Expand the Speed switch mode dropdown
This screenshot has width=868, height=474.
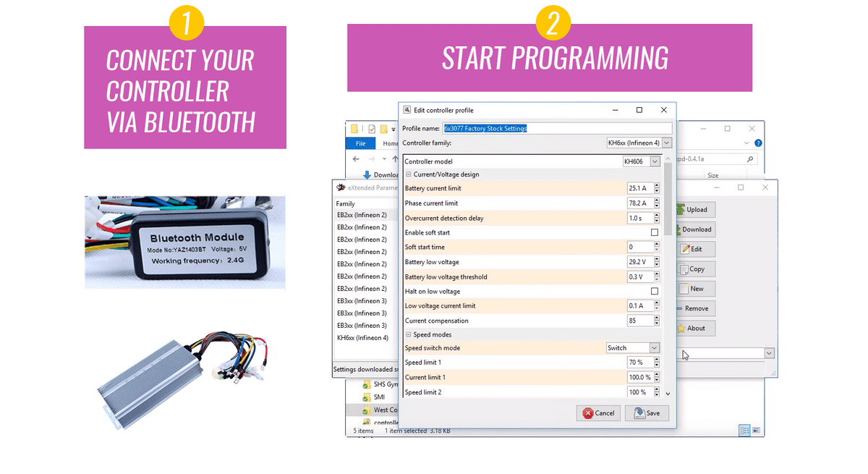[x=655, y=348]
